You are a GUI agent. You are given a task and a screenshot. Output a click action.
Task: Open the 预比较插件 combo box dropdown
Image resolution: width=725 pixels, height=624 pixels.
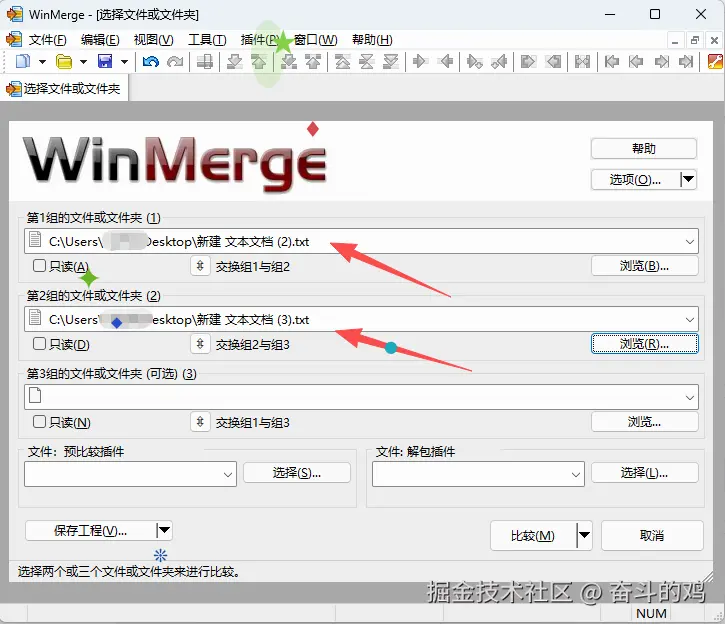coord(228,474)
